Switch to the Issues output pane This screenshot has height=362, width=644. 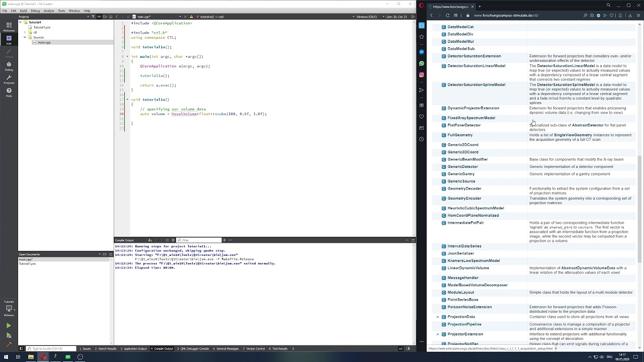tap(85, 348)
